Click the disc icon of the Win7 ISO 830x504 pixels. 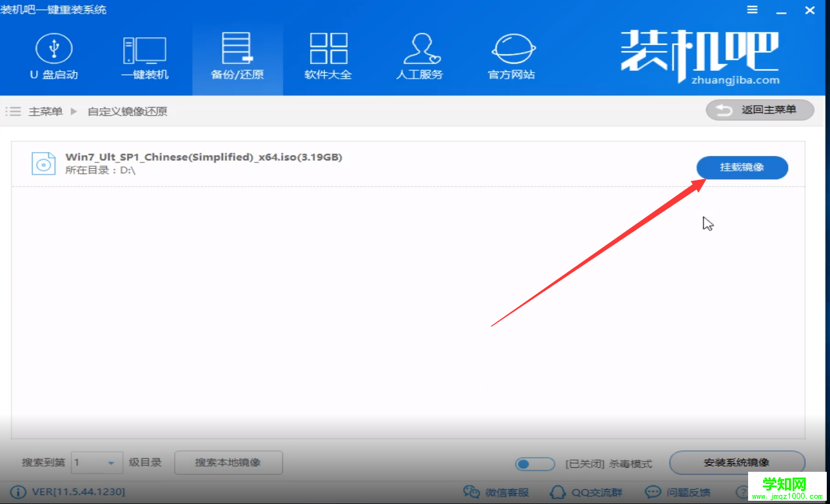[x=44, y=163]
